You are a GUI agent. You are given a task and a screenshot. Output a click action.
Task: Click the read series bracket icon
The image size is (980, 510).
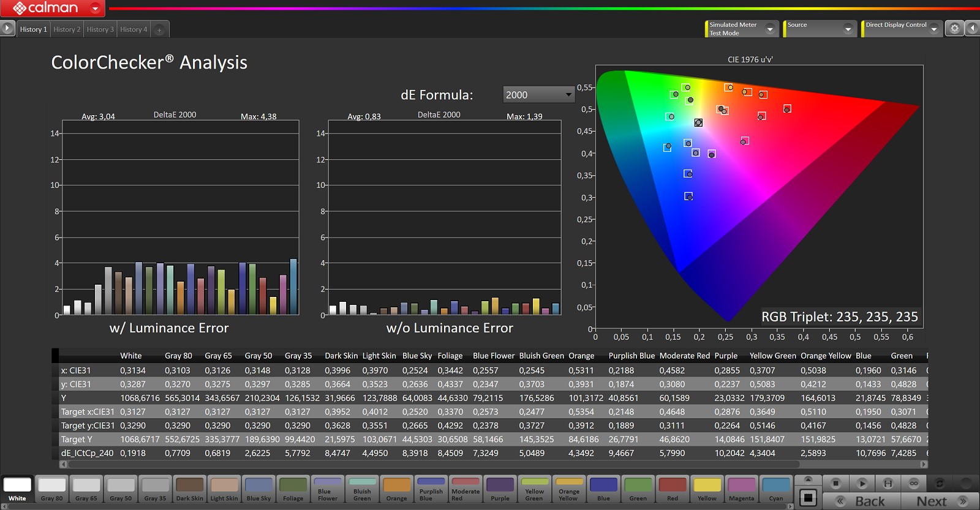888,483
